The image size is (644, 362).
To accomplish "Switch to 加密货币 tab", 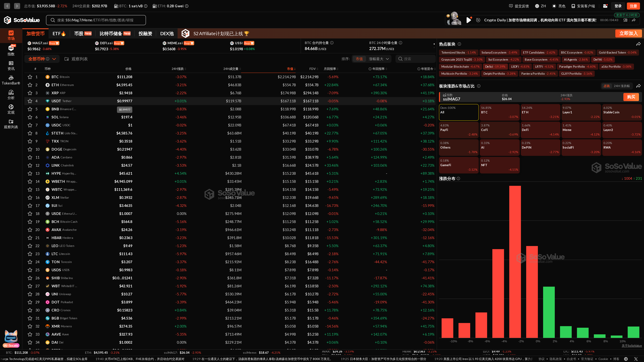I will point(35,33).
